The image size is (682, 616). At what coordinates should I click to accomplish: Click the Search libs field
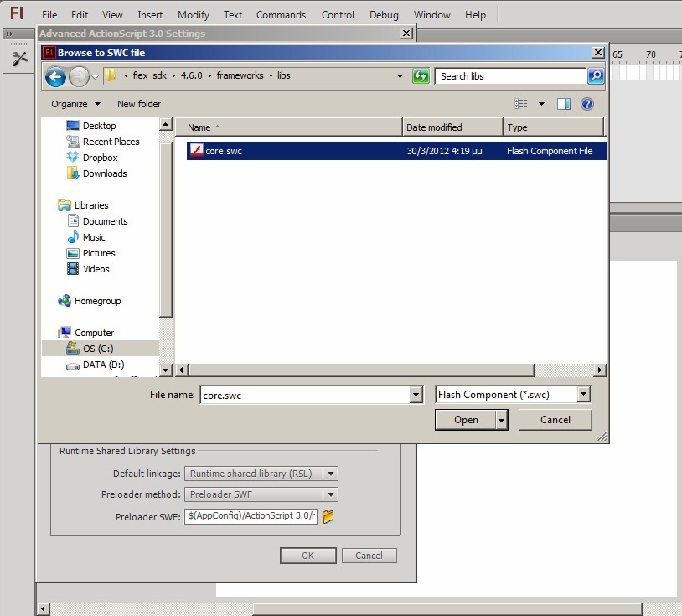[510, 76]
